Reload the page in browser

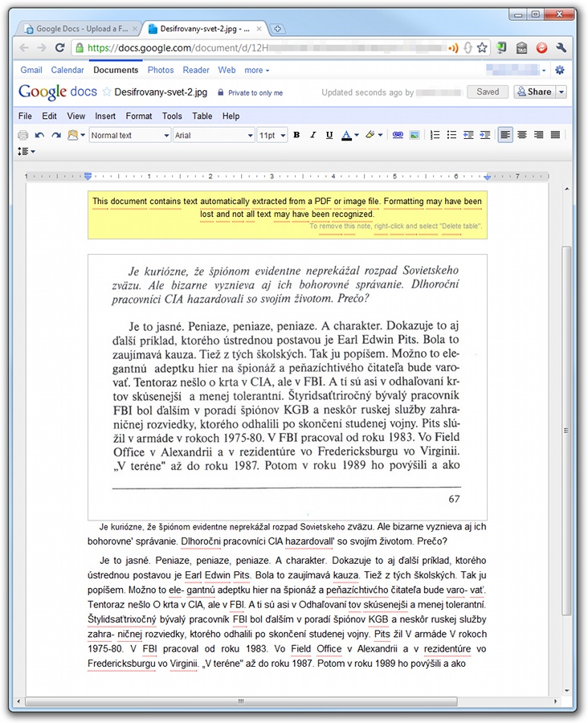(x=59, y=48)
